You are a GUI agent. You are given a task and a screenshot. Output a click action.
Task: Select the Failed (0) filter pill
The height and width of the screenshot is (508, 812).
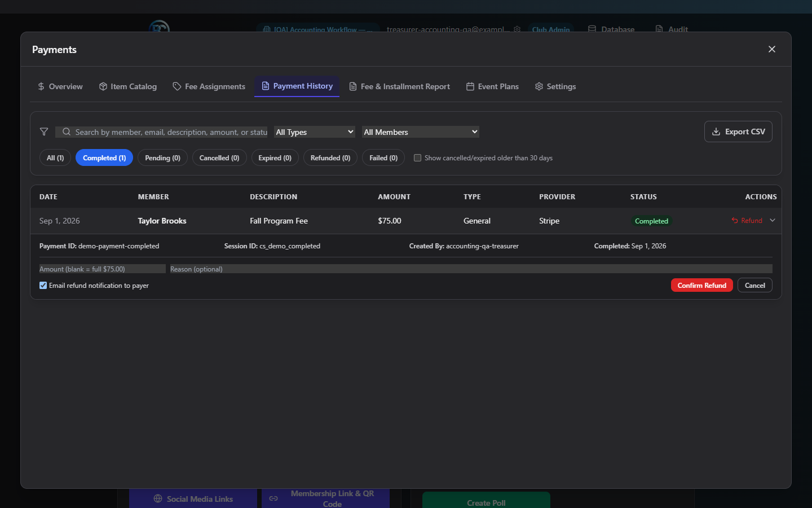[x=383, y=158]
